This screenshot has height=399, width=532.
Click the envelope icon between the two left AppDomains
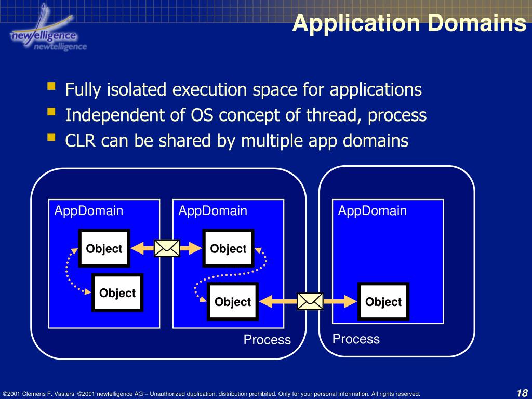tap(167, 248)
